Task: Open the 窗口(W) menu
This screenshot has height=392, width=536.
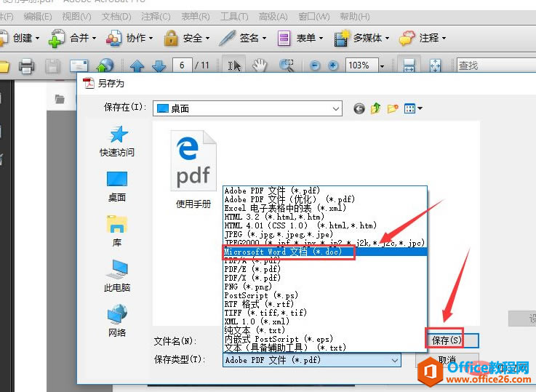Action: [314, 17]
